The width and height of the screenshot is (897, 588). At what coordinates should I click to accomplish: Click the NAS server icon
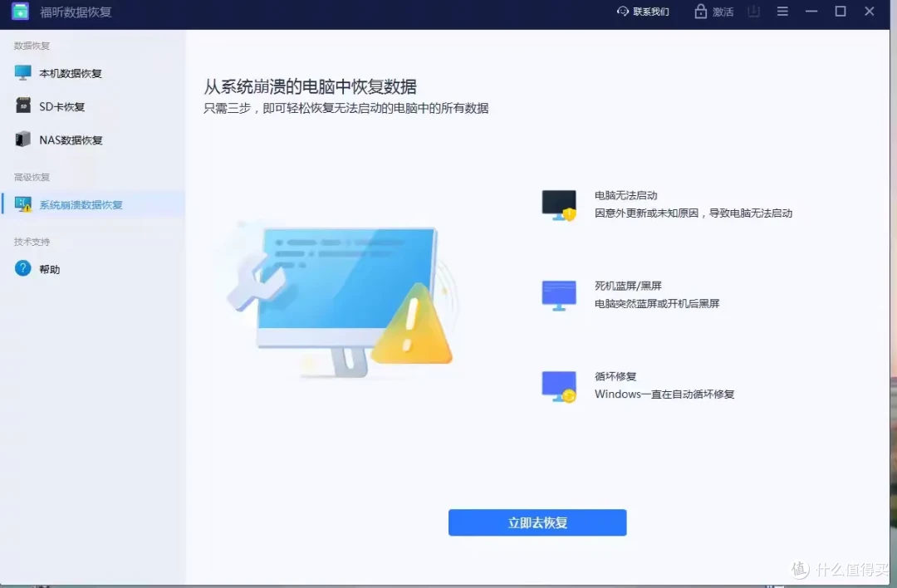(x=23, y=139)
